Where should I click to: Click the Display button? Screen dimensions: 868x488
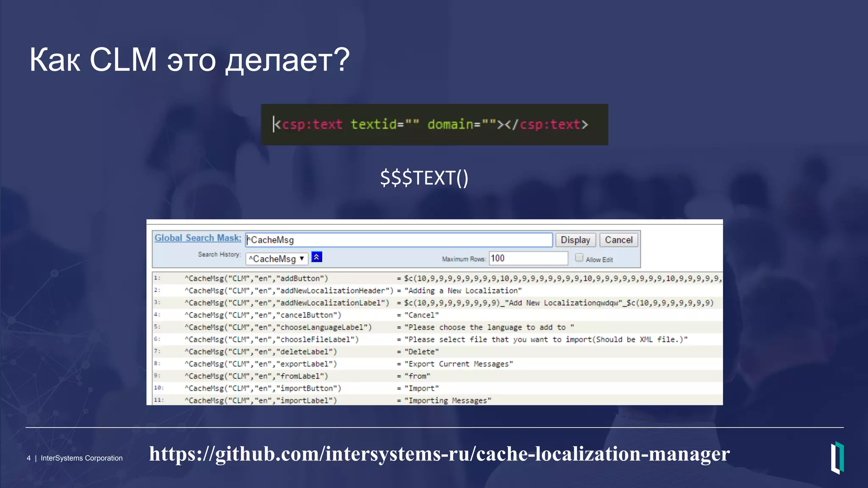coord(575,240)
